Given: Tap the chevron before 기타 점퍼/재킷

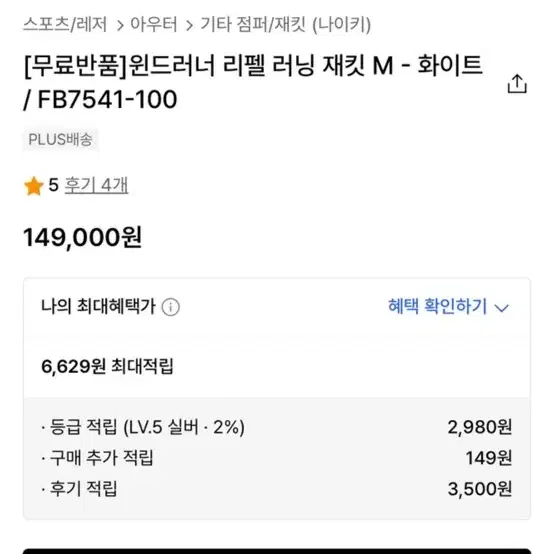Looking at the screenshot, I should click(x=189, y=25).
